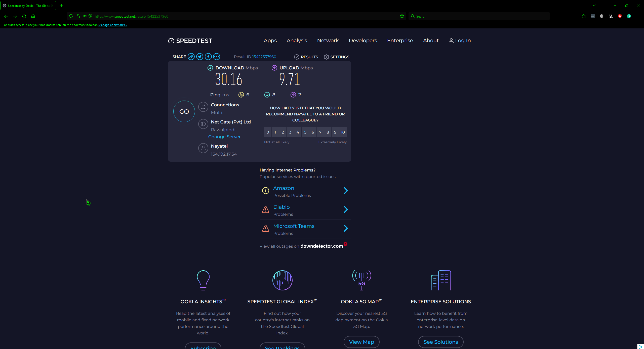Open the Enterprise menu

(400, 40)
